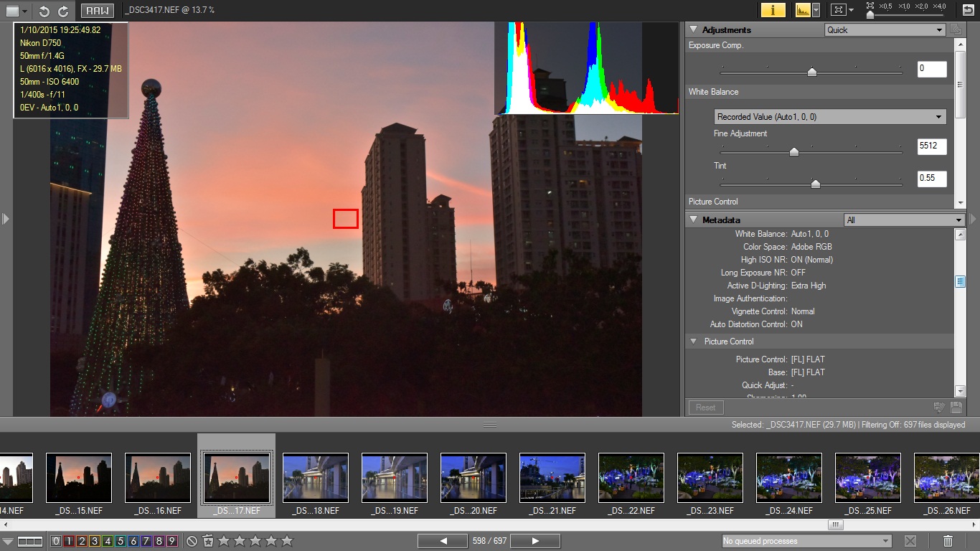The image size is (980, 551).
Task: Rotate image clockwise
Action: point(63,11)
